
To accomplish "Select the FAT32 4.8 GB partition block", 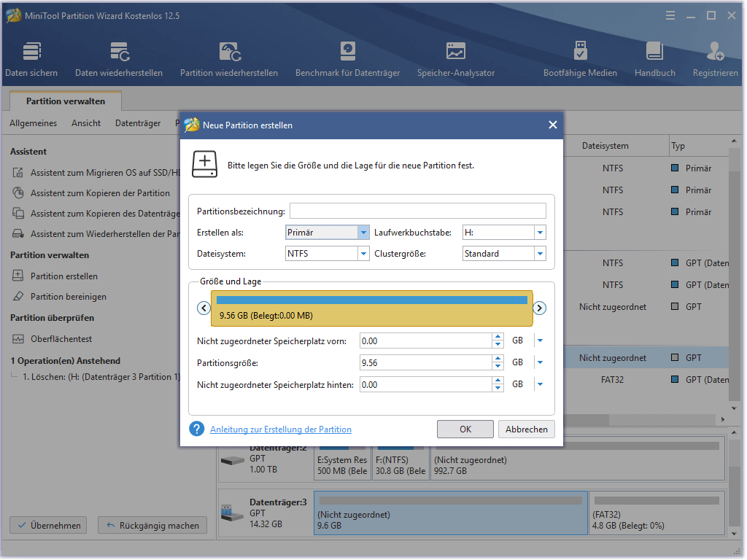I will [657, 513].
